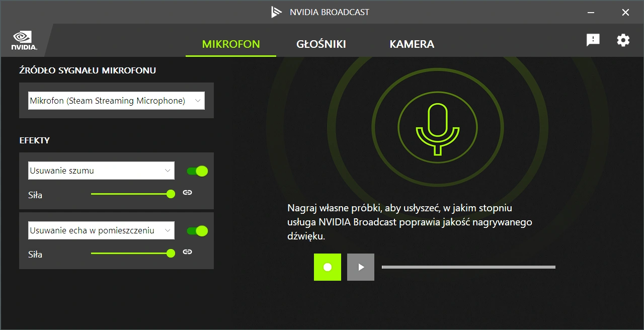Start recording with the green record button

coord(328,267)
